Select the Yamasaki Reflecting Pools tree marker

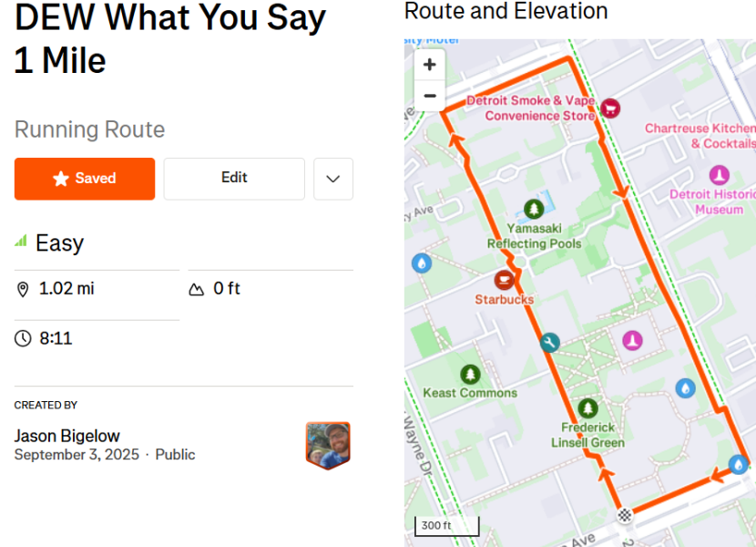point(534,209)
